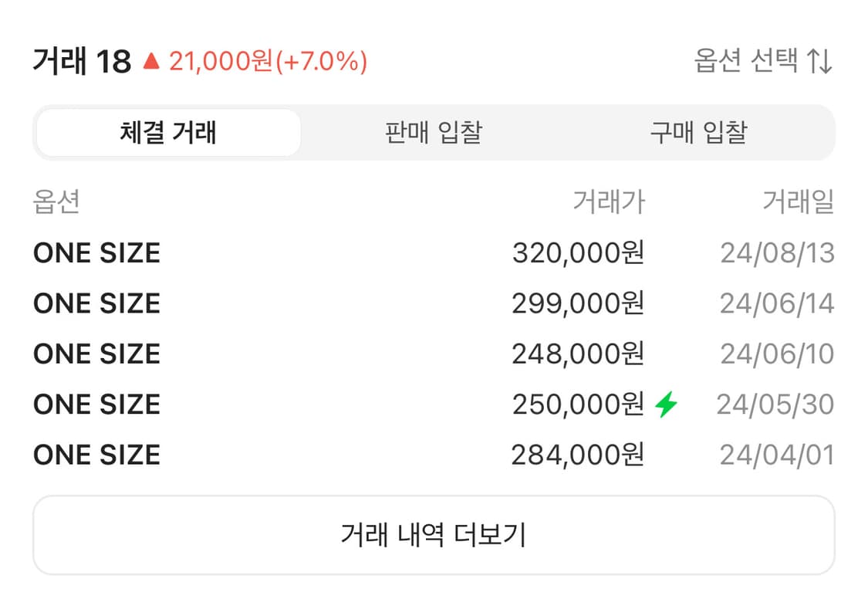Click the transaction dated 24/06/10
This screenshot has width=868, height=599.
coord(434,354)
